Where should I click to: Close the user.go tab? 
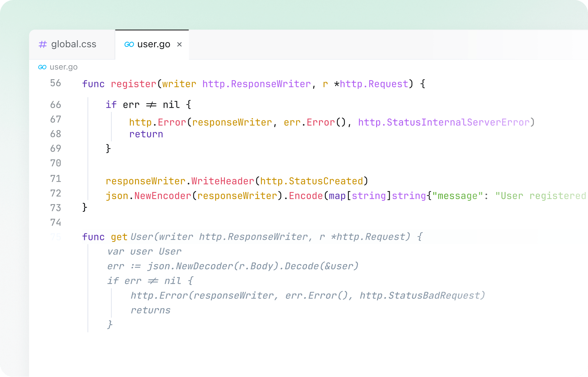[179, 44]
